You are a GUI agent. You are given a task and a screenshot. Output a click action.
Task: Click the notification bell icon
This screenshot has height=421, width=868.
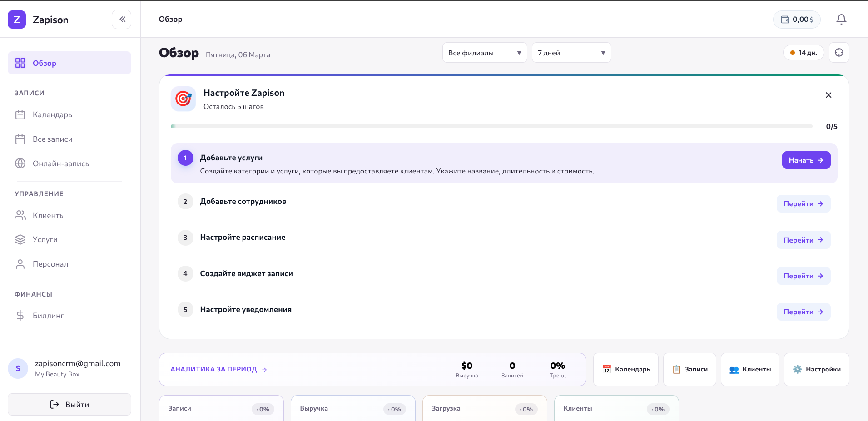[x=841, y=19]
